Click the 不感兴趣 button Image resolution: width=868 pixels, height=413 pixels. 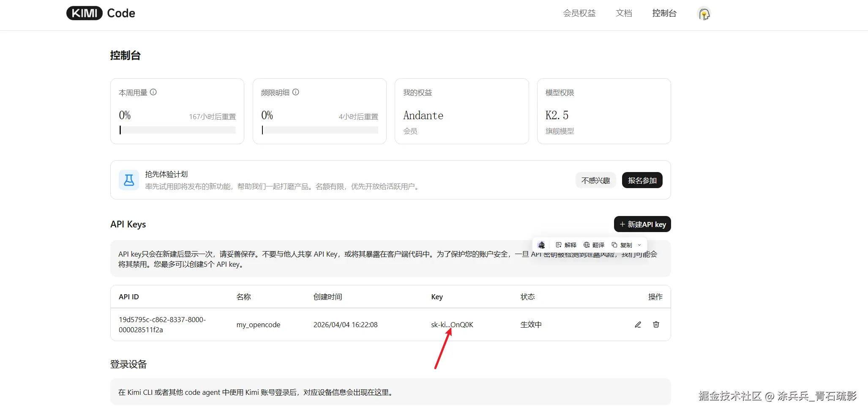pyautogui.click(x=595, y=181)
